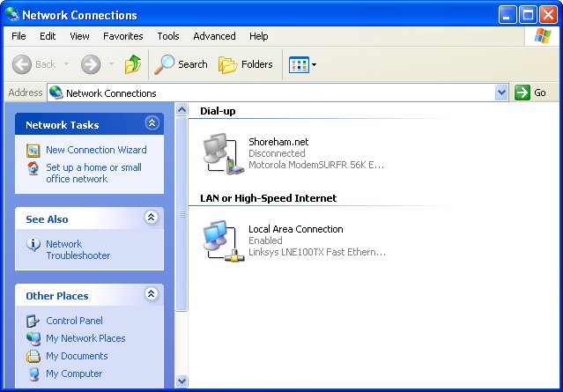Collapse the Network Tasks panel
Viewport: 563px width, 392px height.
(x=152, y=124)
